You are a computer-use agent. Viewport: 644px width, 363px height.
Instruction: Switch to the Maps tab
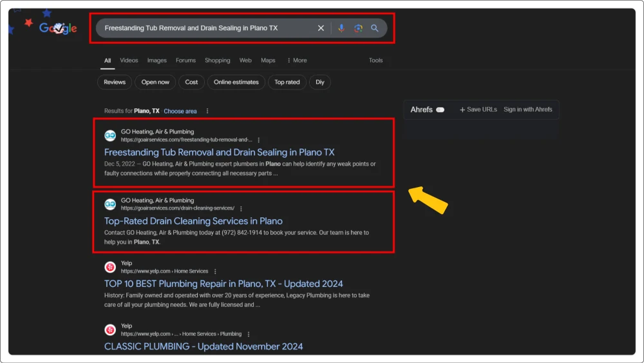coord(268,61)
